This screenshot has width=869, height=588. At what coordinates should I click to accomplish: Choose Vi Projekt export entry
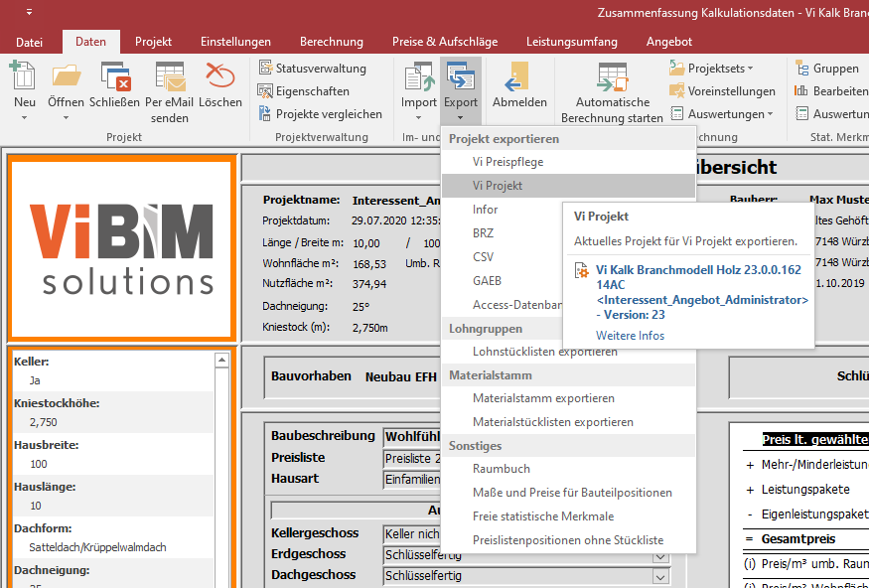click(568, 186)
